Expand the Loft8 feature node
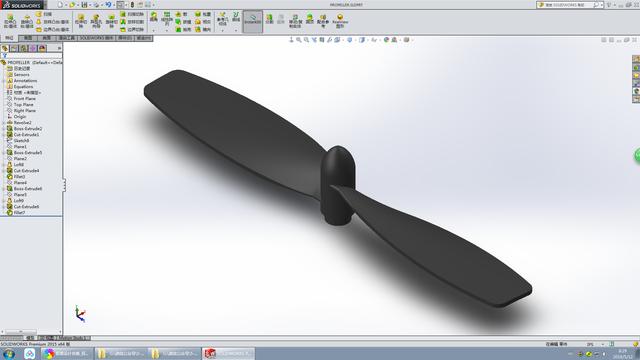The image size is (640, 360). click(x=4, y=165)
